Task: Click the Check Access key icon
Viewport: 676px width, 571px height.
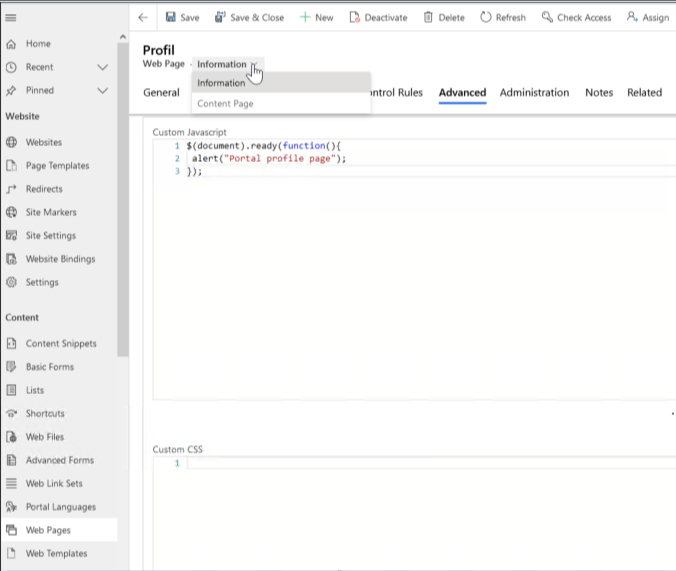Action: [547, 17]
